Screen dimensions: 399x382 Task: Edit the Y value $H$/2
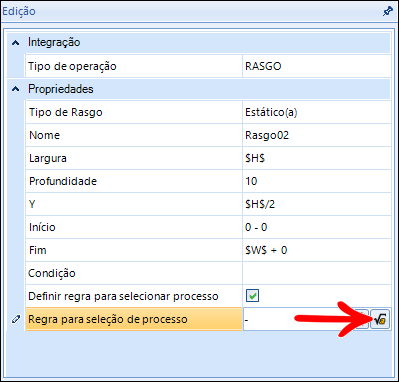click(317, 204)
